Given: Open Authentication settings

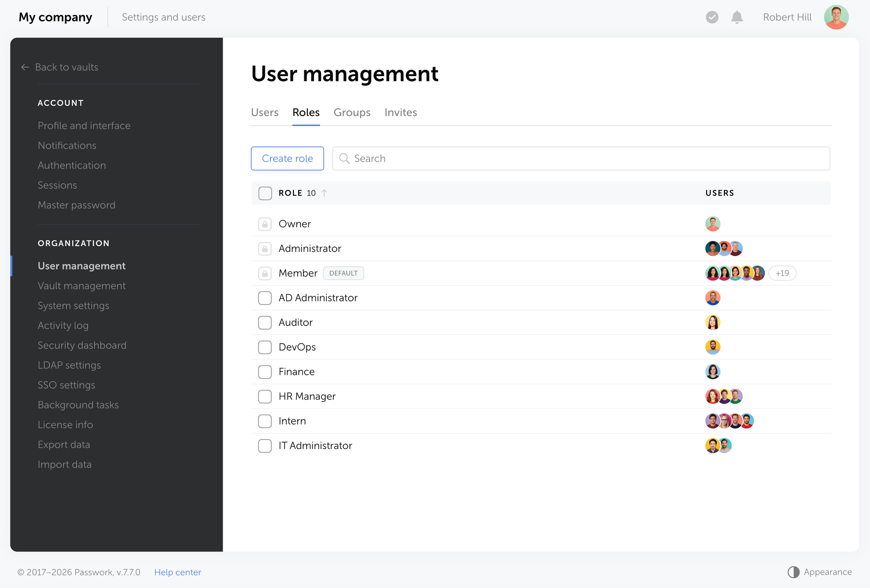Looking at the screenshot, I should 72,165.
